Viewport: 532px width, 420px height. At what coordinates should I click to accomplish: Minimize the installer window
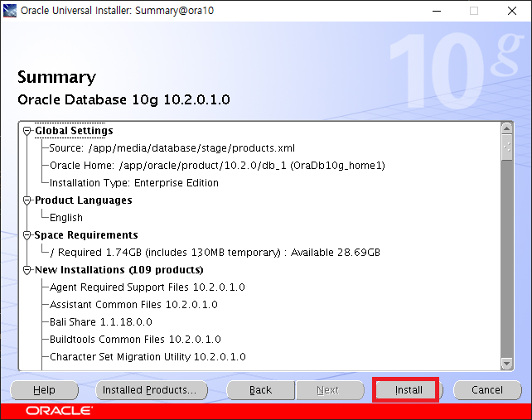point(437,12)
